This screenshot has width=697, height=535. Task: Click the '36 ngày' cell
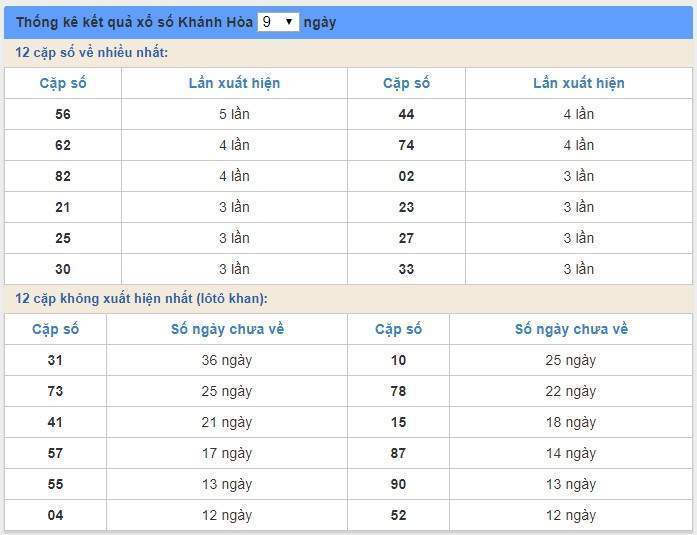pos(227,360)
